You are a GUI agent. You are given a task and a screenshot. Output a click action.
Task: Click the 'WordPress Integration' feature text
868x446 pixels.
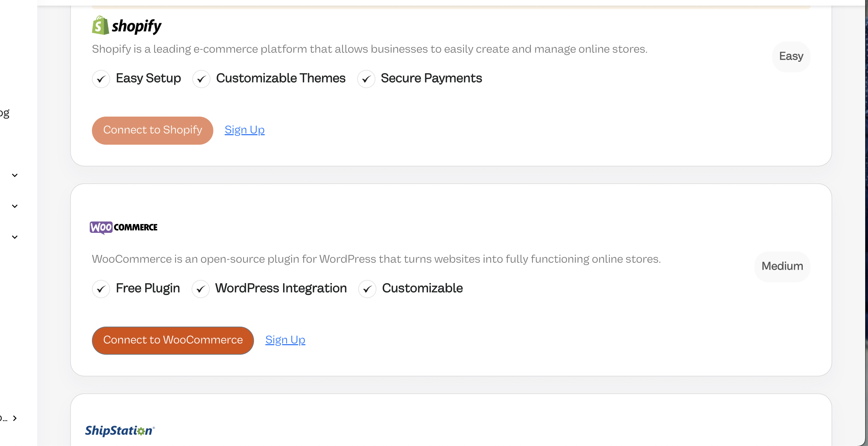[x=281, y=288]
